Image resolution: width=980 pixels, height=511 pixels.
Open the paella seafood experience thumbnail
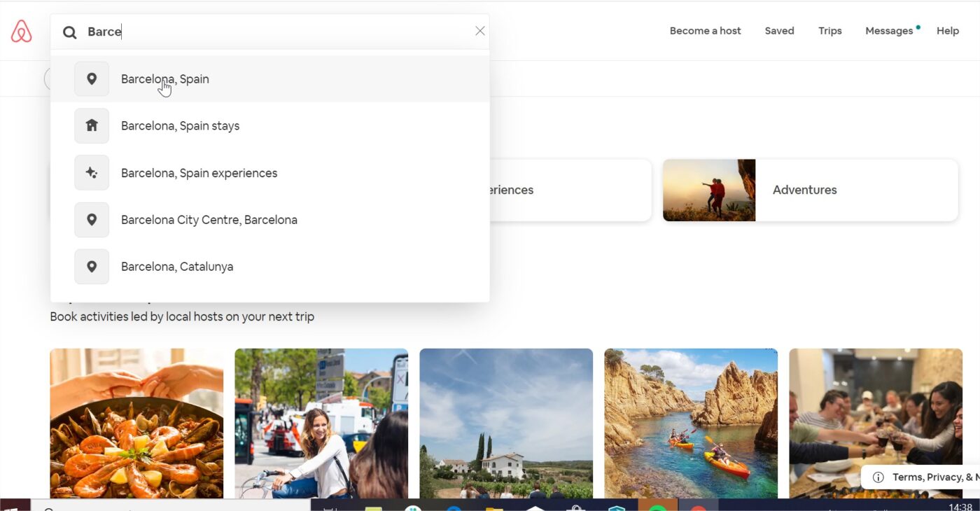pyautogui.click(x=136, y=423)
